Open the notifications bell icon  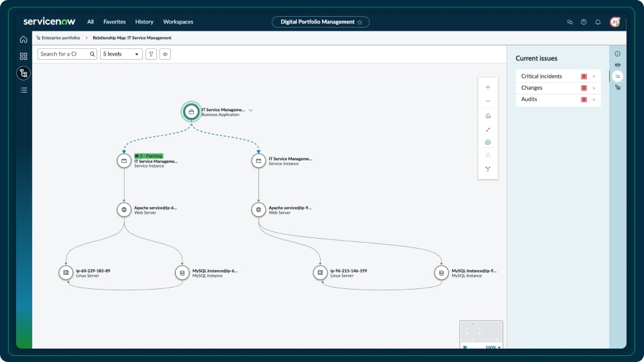click(x=598, y=22)
